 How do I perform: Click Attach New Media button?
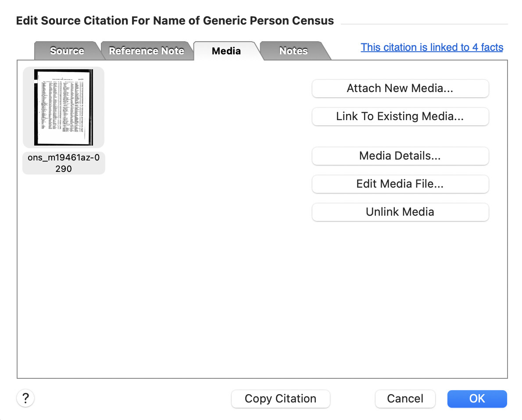coord(400,88)
